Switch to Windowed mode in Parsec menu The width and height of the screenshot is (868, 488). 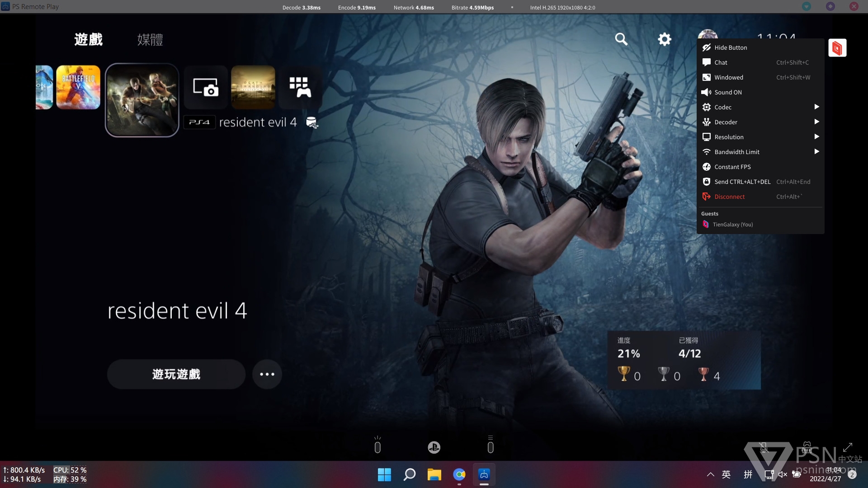[760, 77]
